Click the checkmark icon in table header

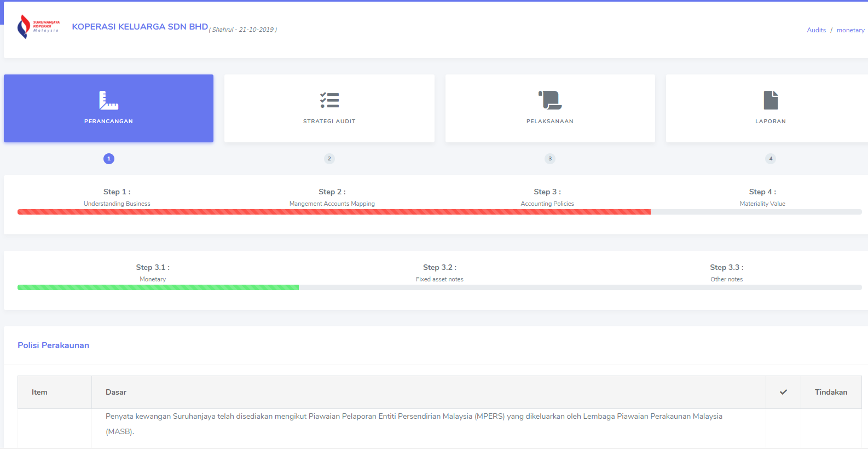tap(783, 392)
